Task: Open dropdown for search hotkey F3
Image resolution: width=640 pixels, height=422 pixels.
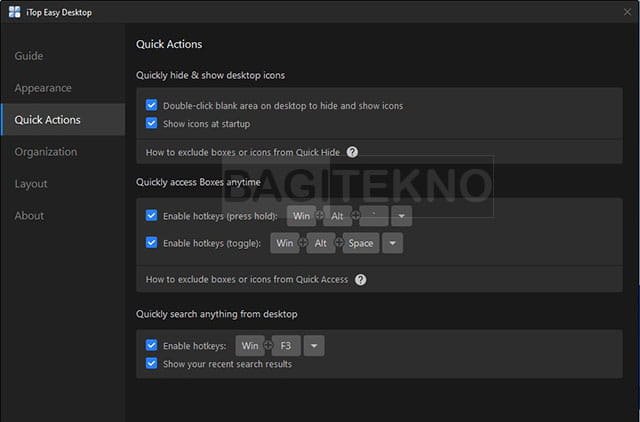Action: 314,346
